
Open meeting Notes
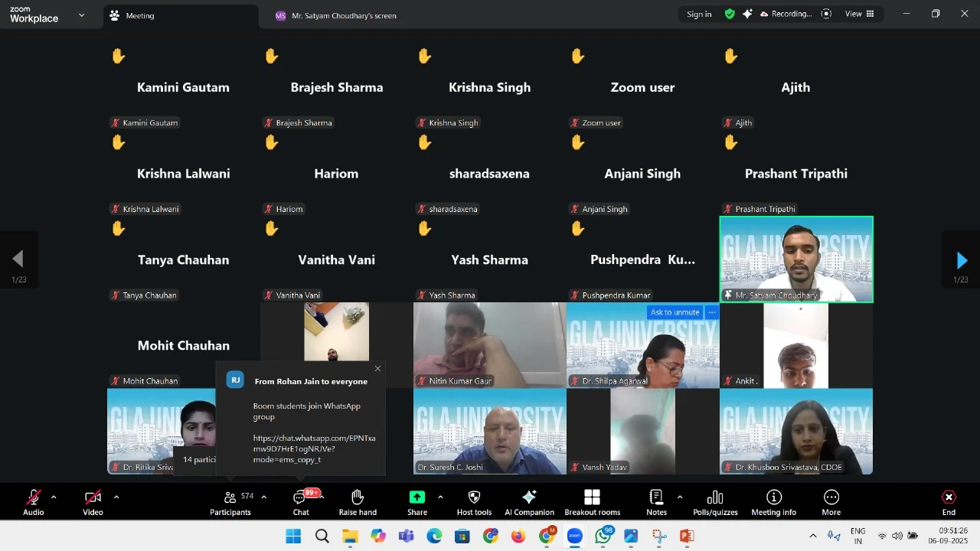click(x=656, y=503)
